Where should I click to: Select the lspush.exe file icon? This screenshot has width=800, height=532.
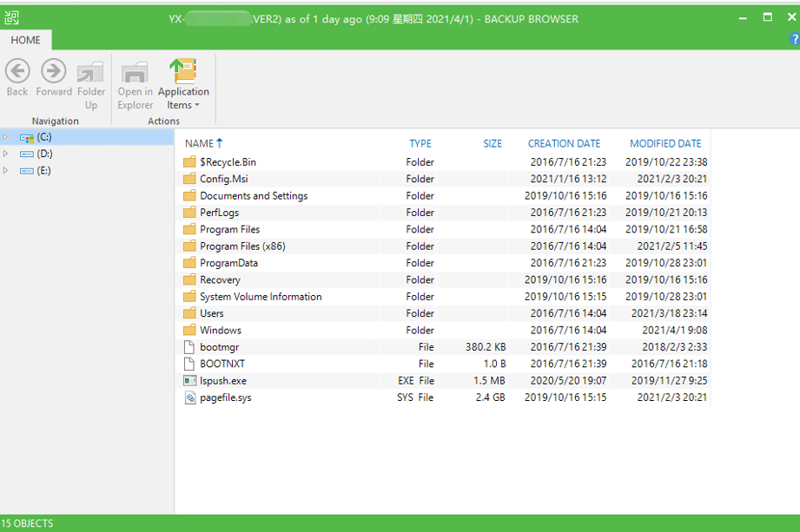point(190,381)
